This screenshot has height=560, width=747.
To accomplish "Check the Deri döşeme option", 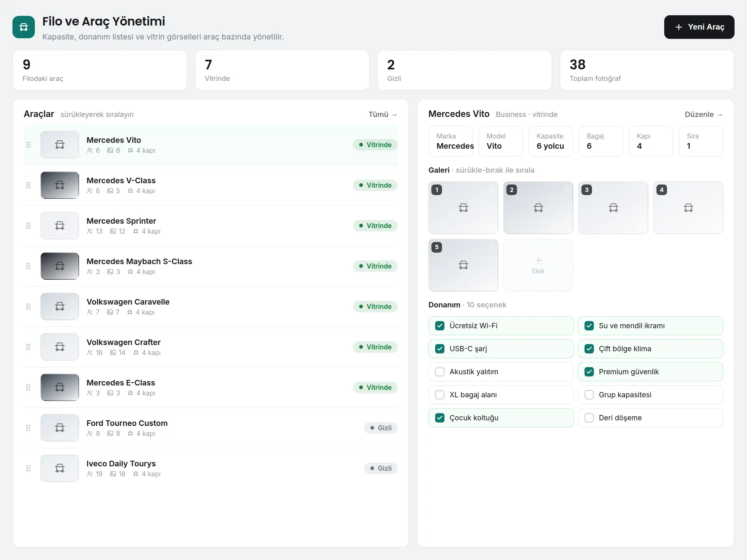I will coord(589,418).
